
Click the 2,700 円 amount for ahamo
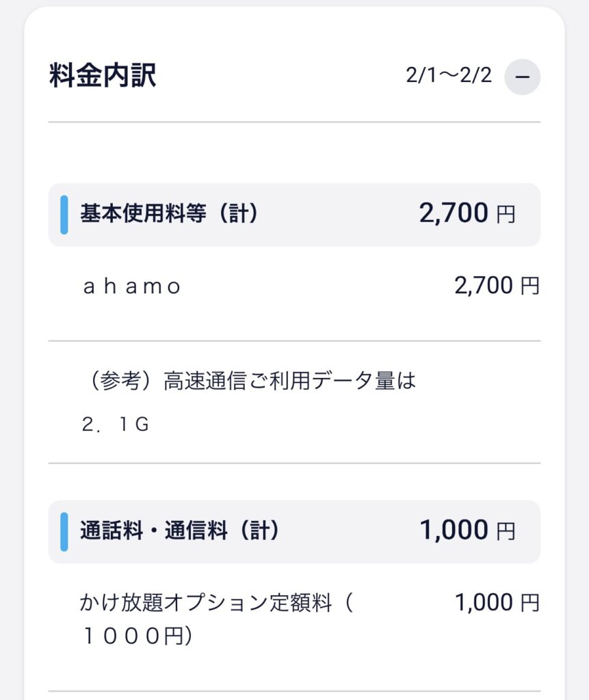coord(483,286)
